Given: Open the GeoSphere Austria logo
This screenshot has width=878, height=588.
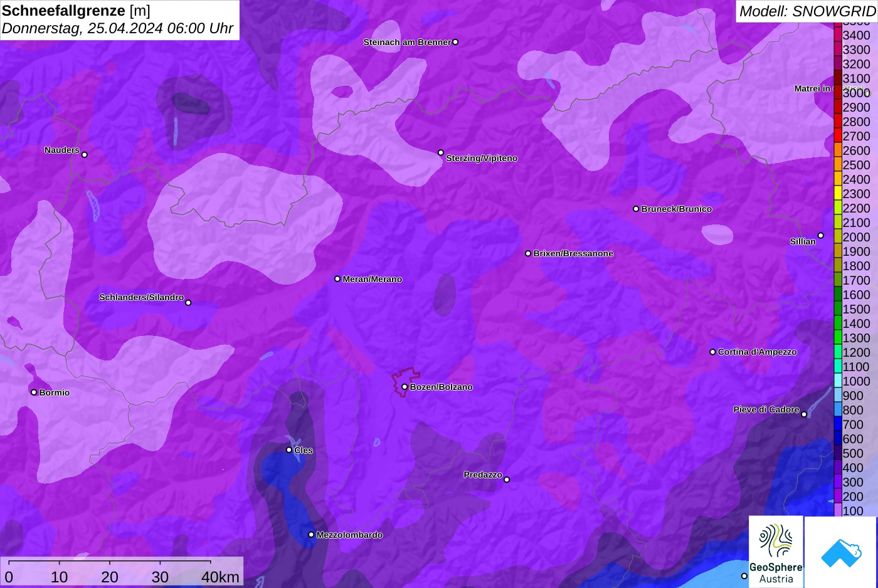Looking at the screenshot, I should coord(776,552).
